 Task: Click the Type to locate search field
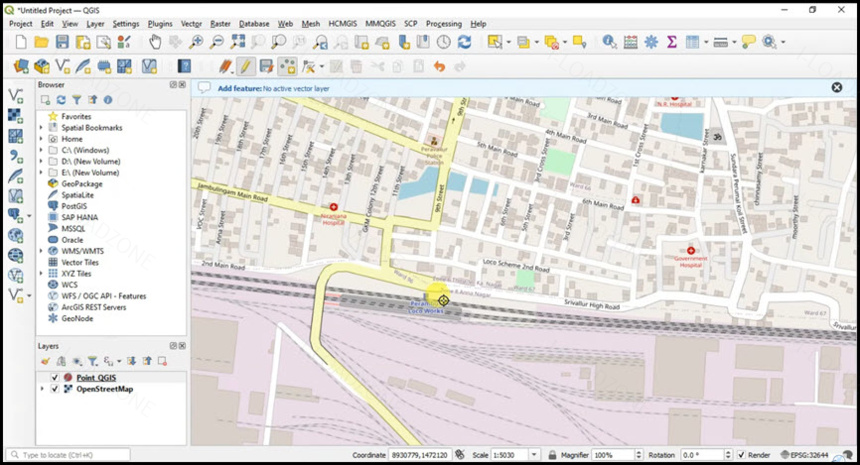coord(69,455)
